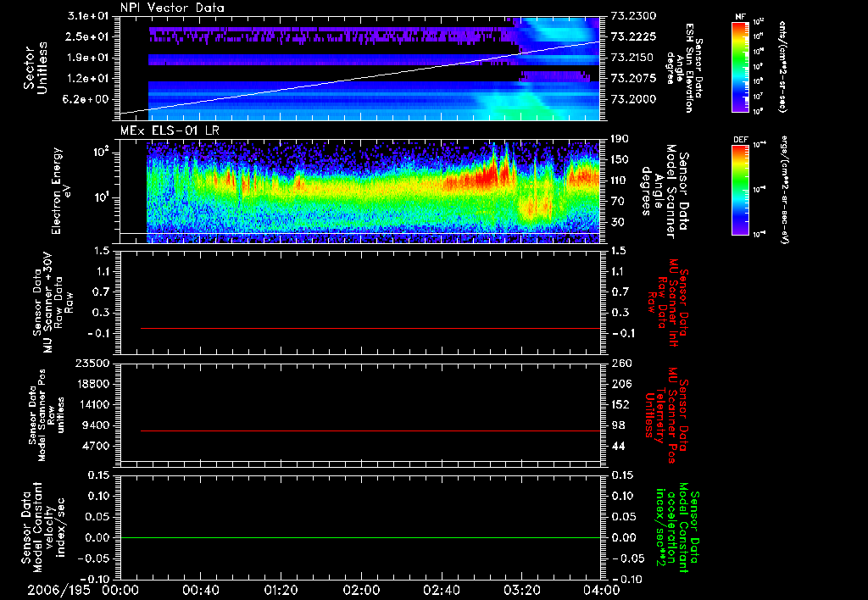This screenshot has height=600, width=868.
Task: Click the white sun elevation line in NPI panel
Action: tap(359, 78)
